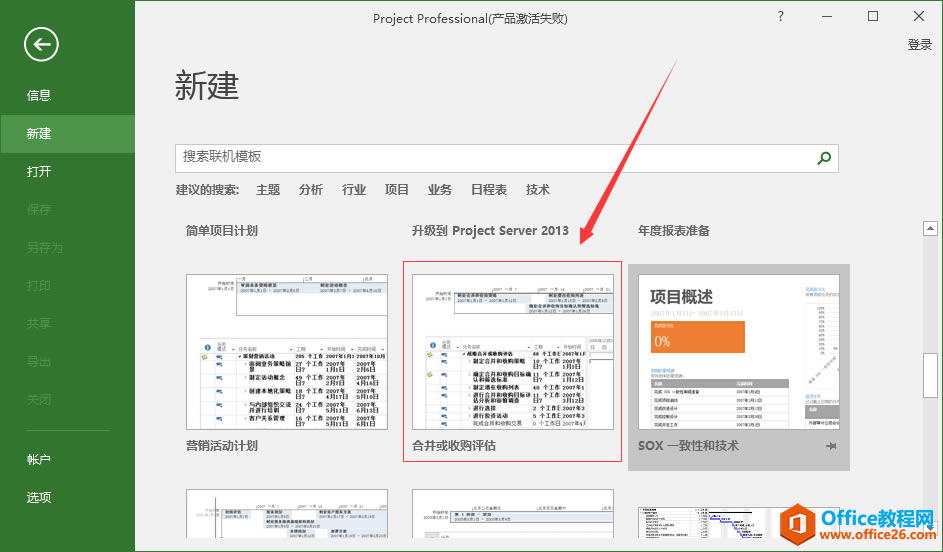
Task: Search suggested category 业务
Action: tap(440, 190)
